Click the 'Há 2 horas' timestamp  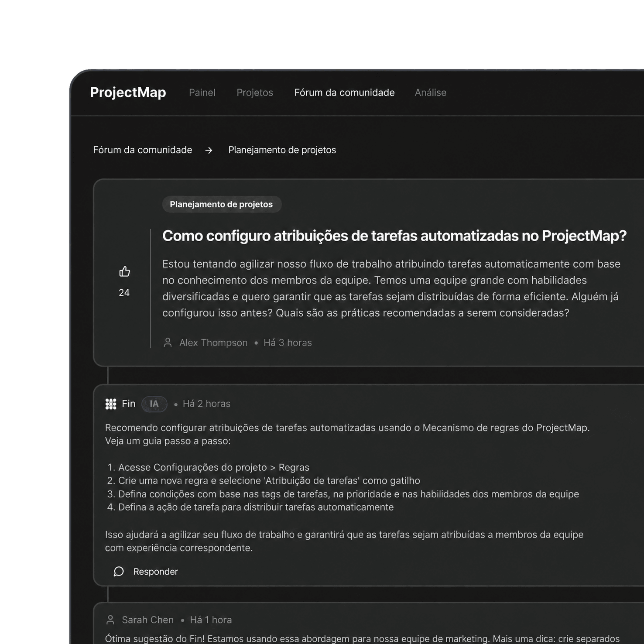(x=206, y=404)
